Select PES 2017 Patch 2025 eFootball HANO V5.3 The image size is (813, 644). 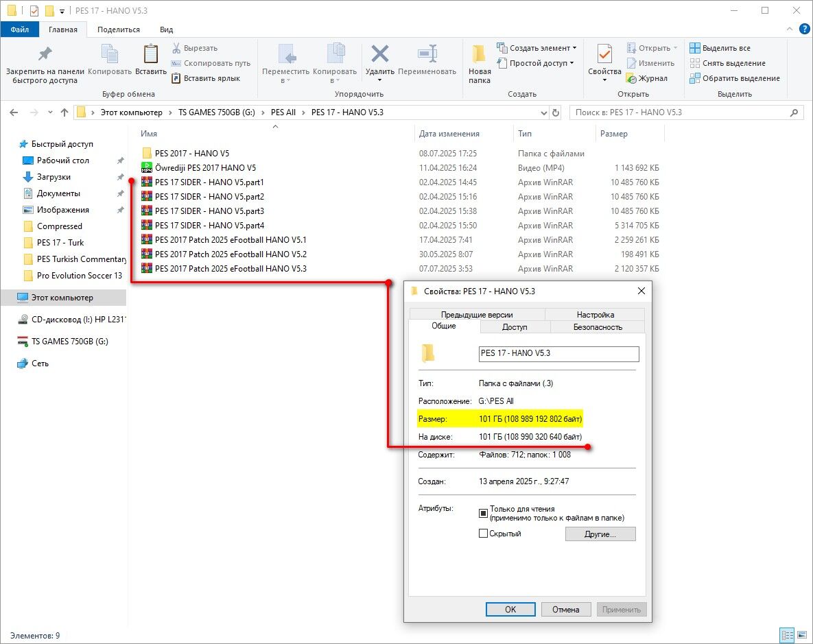tap(231, 269)
